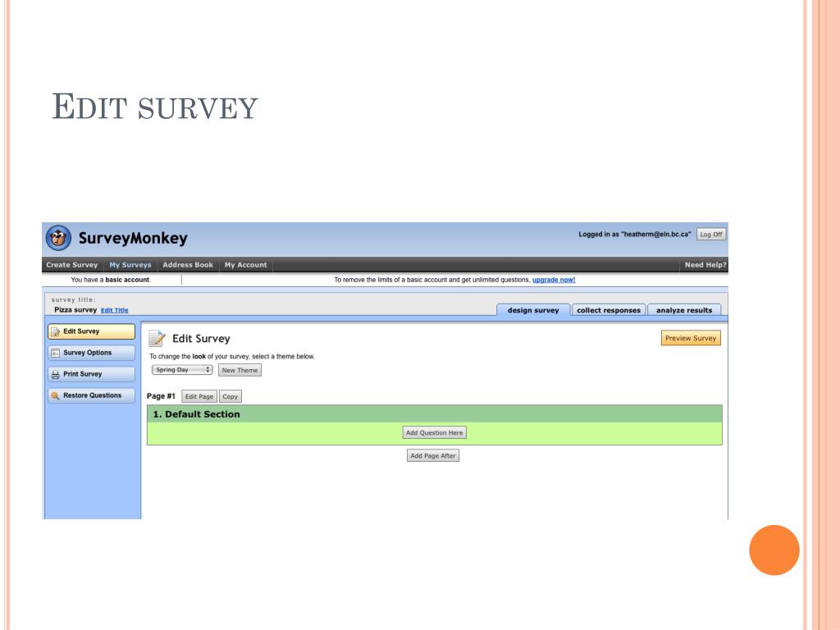Click the SurveyMonkey monkey logo icon

pos(58,238)
